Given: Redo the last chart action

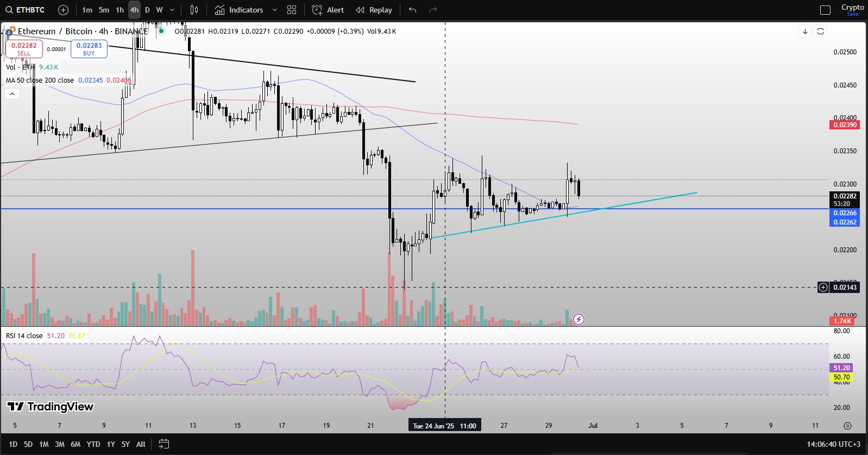Looking at the screenshot, I should click(433, 10).
